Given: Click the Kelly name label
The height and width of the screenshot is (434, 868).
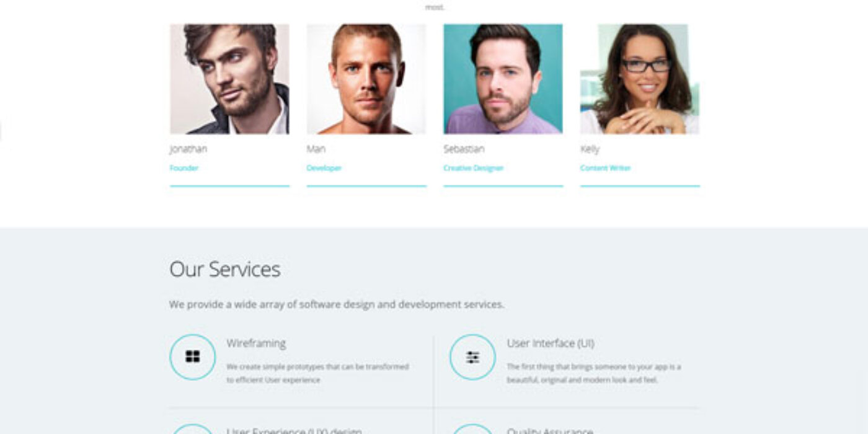Looking at the screenshot, I should pyautogui.click(x=590, y=149).
